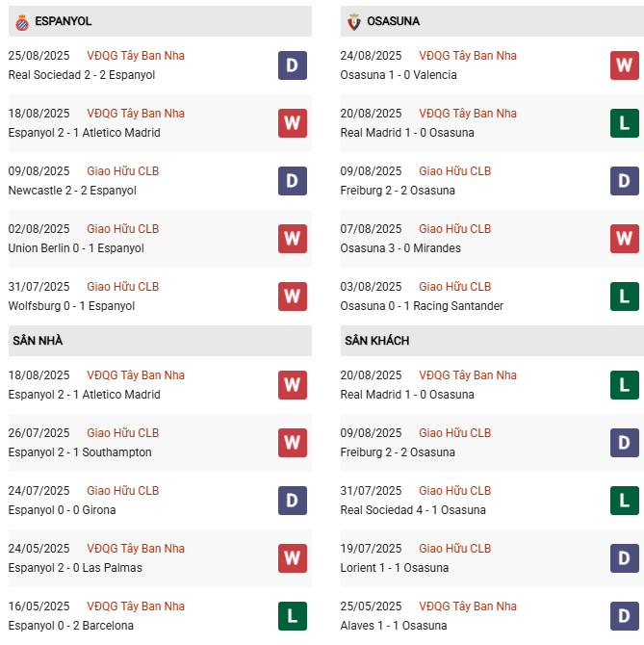Open VĐQG Tây Ban Nha link dated 25/08/2025
The height and width of the screenshot is (645, 644).
pyautogui.click(x=136, y=56)
